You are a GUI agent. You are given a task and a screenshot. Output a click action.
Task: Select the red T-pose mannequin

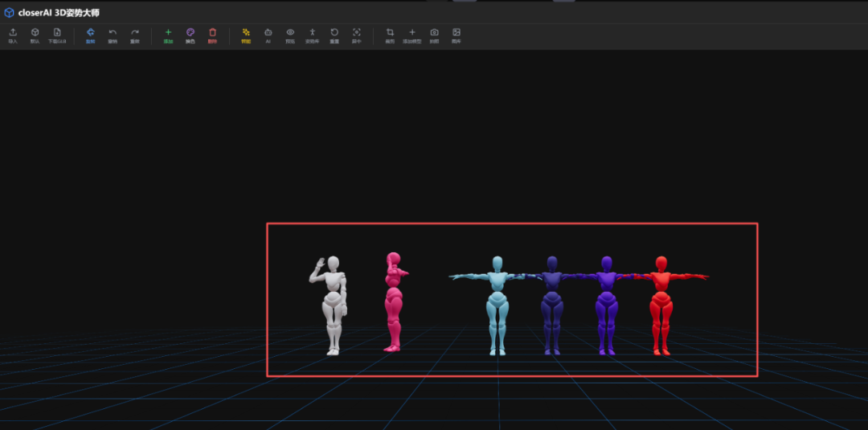click(661, 305)
